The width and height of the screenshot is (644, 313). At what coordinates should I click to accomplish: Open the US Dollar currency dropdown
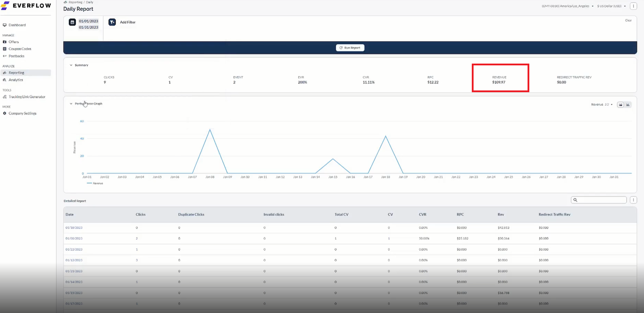[x=611, y=6]
